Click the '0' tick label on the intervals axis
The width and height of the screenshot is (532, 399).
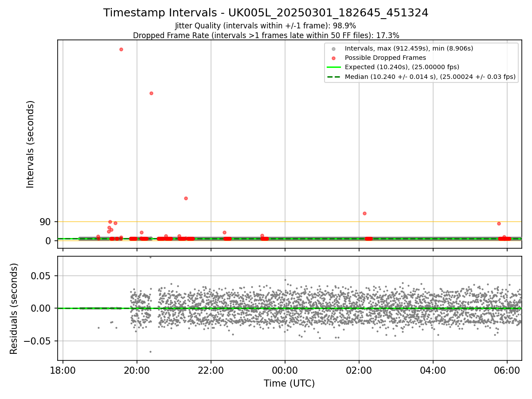48,241
